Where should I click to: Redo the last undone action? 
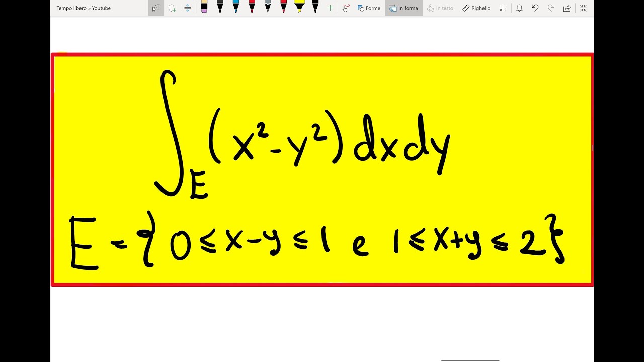(551, 8)
